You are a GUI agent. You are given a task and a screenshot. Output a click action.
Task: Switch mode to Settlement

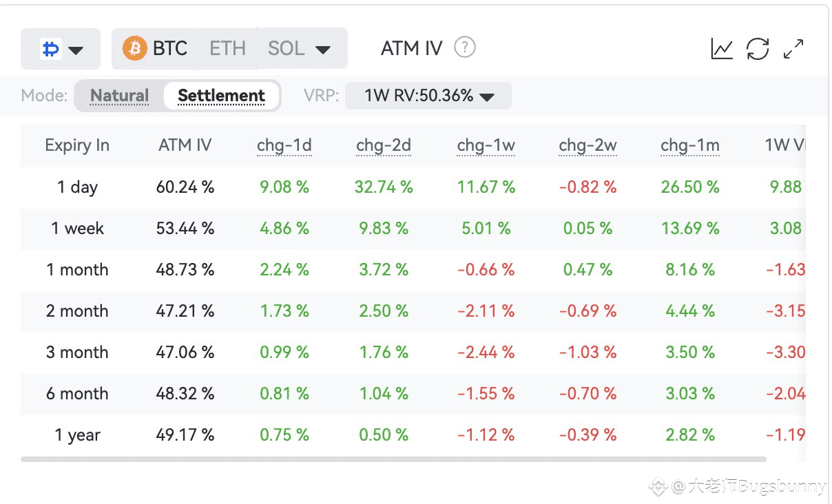pyautogui.click(x=221, y=96)
